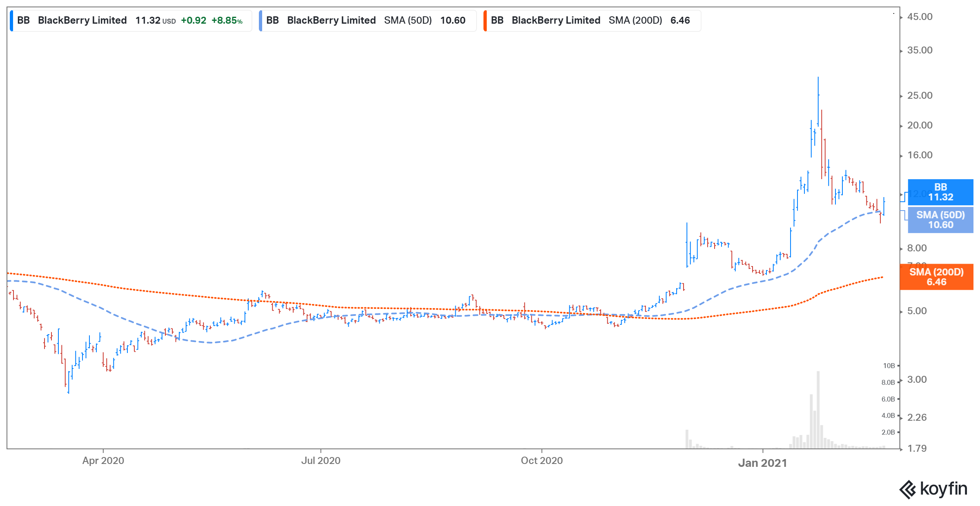Click the 16.00 price axis label
The image size is (980, 506).
click(x=920, y=155)
